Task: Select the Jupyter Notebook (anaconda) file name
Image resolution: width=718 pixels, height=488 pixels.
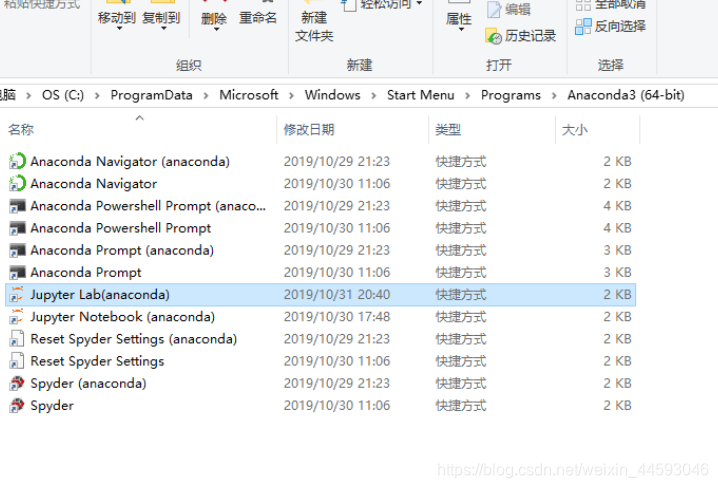Action: tap(122, 317)
